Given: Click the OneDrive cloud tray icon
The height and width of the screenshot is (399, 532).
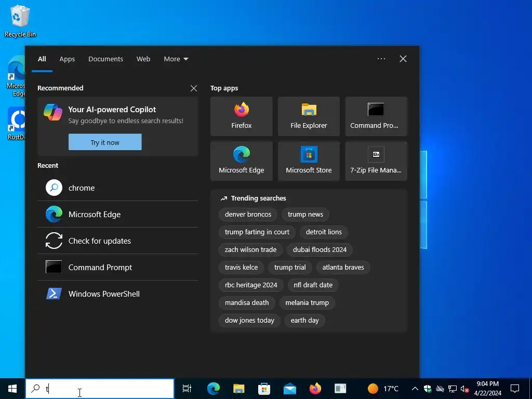Looking at the screenshot, I should tap(440, 389).
